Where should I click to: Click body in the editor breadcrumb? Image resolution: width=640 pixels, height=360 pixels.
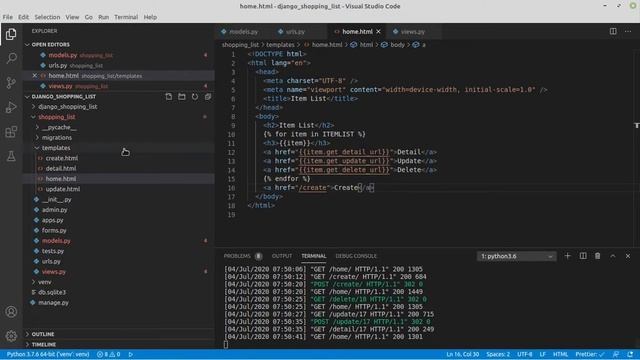pos(397,44)
